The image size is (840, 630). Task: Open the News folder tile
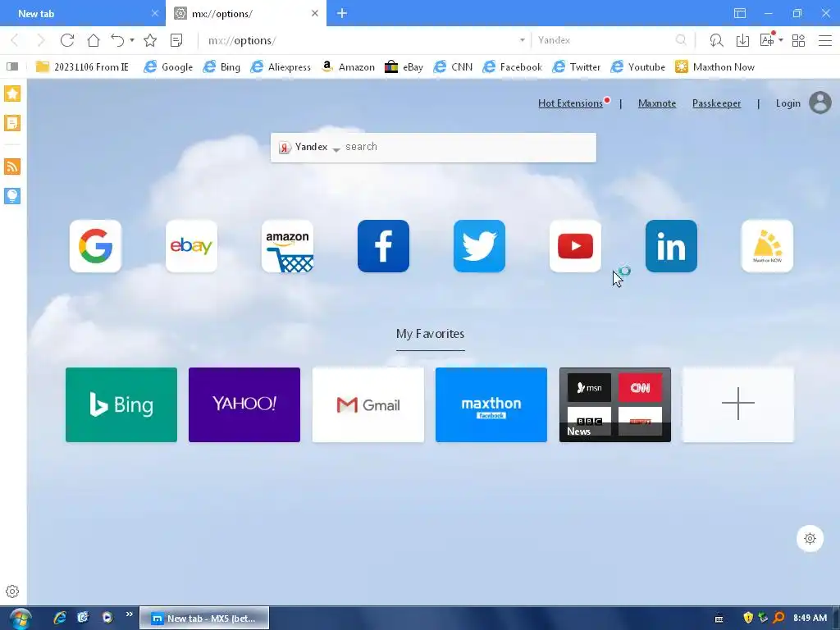(x=615, y=405)
